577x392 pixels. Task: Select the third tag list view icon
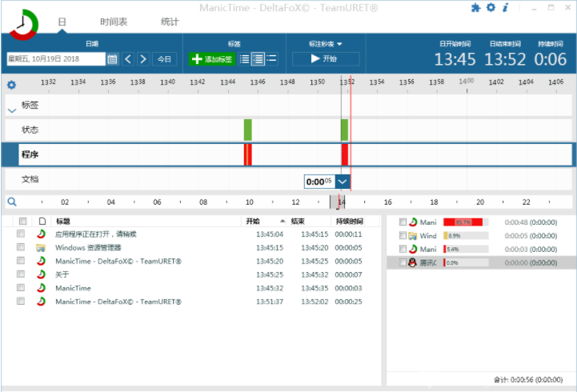point(271,59)
